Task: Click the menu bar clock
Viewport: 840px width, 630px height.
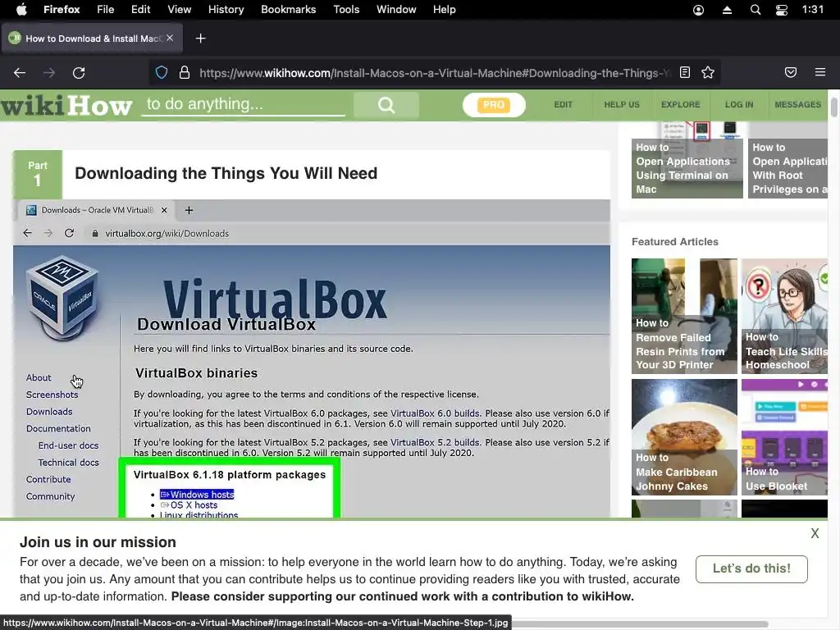Action: click(x=813, y=10)
